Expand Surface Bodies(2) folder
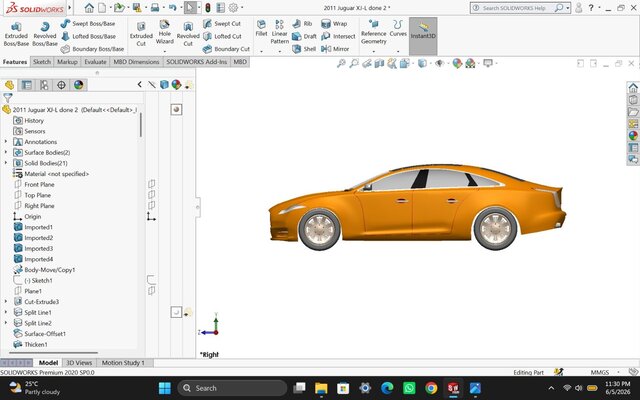The image size is (640, 400). point(6,152)
